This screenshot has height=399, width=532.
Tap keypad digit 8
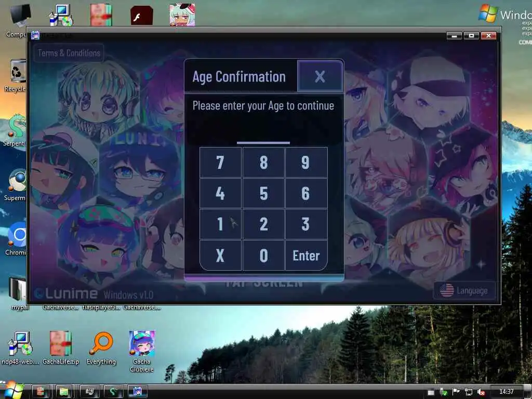click(263, 163)
